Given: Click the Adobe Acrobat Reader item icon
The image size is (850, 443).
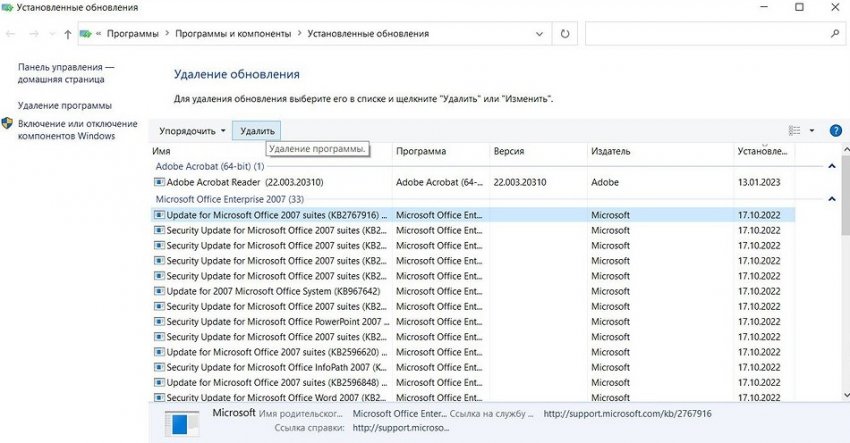Looking at the screenshot, I should click(x=159, y=183).
